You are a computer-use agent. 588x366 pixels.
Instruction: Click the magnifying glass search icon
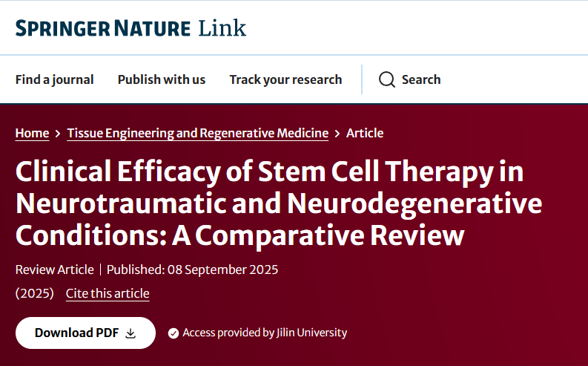coord(386,79)
